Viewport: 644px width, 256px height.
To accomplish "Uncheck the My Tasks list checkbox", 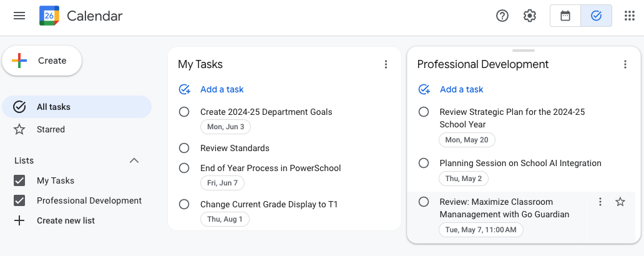I will [x=19, y=180].
